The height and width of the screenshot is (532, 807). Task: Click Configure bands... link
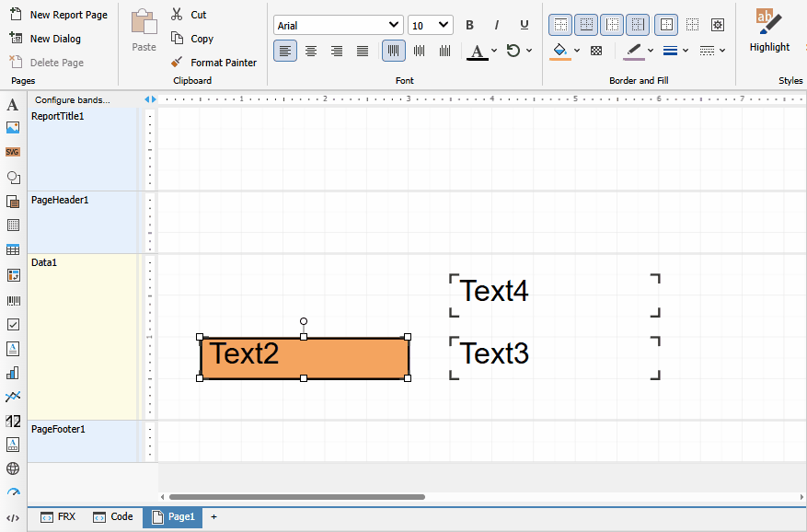coord(73,100)
